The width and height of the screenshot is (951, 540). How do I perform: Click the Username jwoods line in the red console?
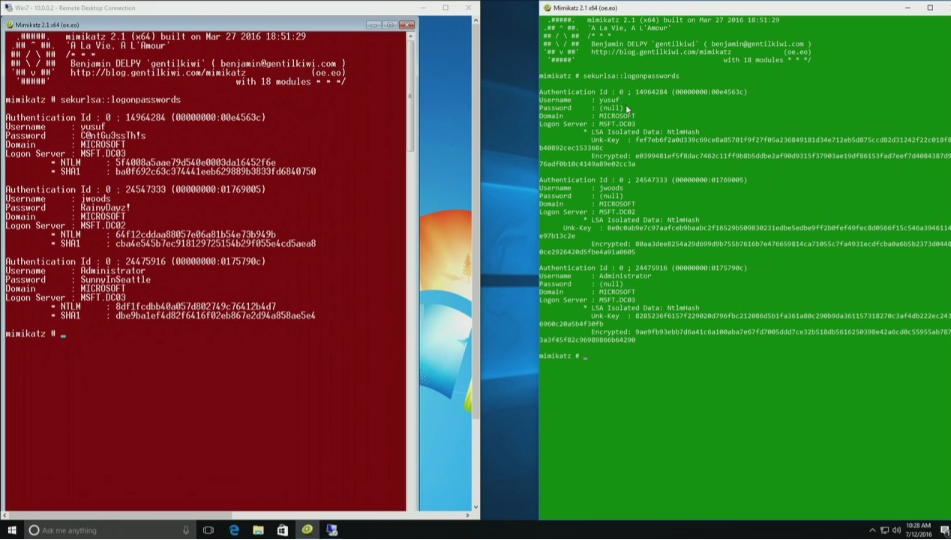(x=58, y=198)
